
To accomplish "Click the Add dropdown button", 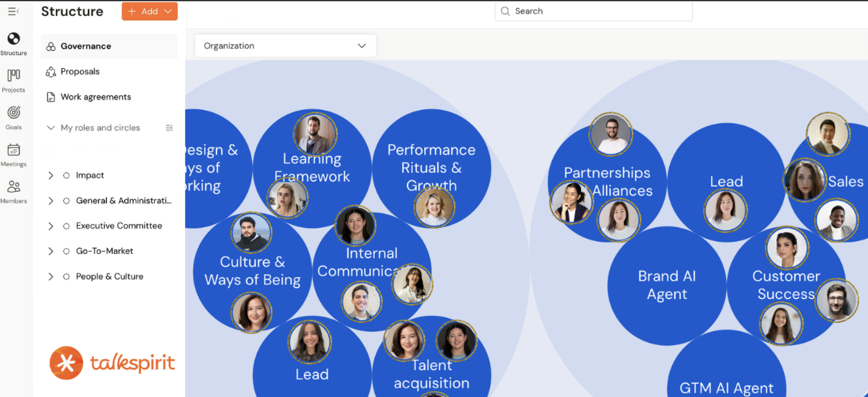I will click(x=150, y=12).
